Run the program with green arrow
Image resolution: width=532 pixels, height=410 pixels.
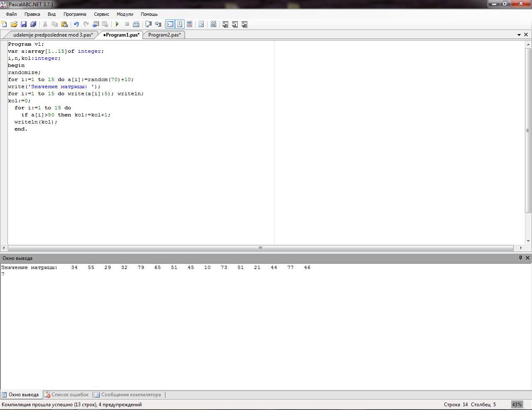(117, 24)
